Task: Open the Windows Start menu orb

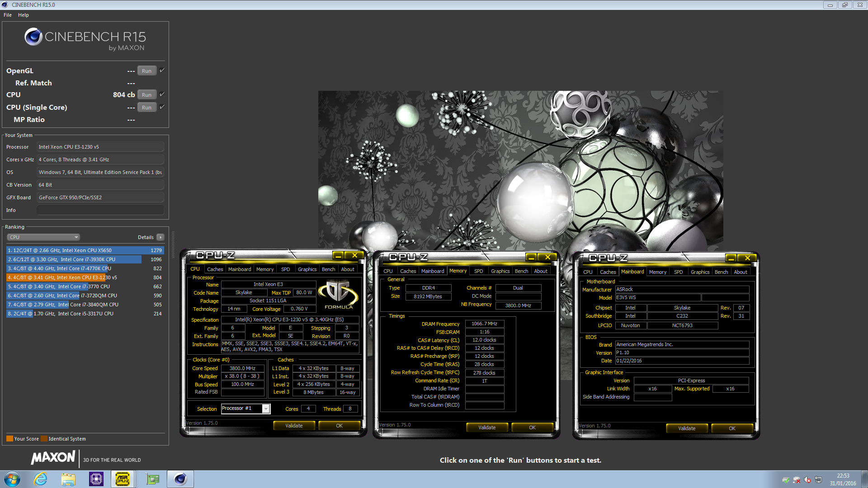Action: (x=12, y=479)
